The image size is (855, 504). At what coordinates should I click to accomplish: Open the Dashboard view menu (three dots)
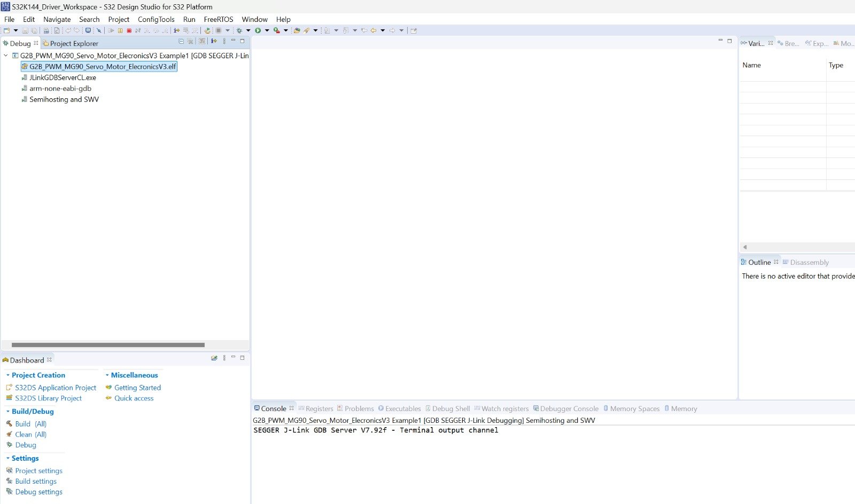[x=224, y=358]
